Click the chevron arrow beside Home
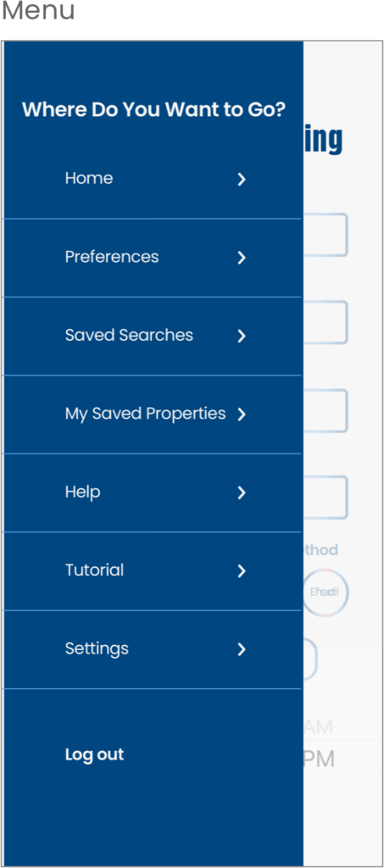 click(x=242, y=180)
